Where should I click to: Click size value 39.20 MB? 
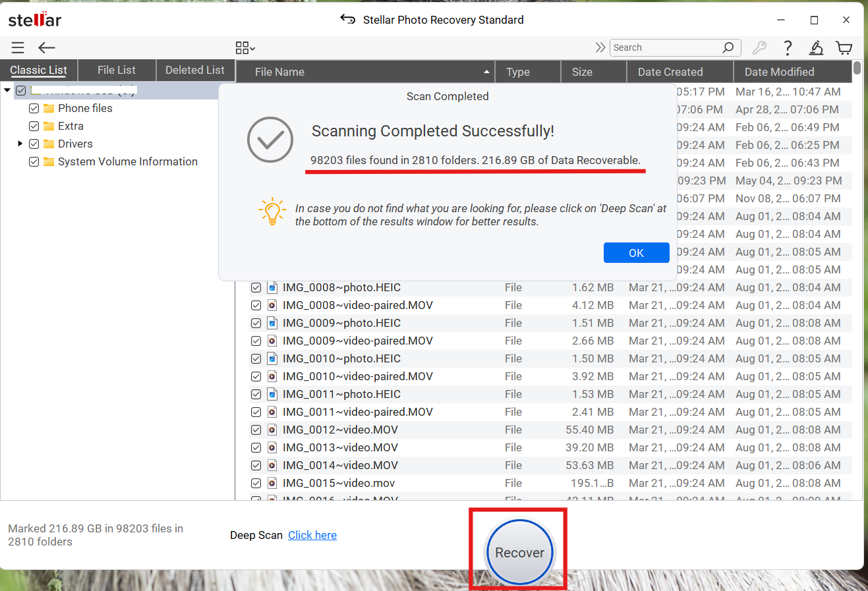click(x=590, y=447)
